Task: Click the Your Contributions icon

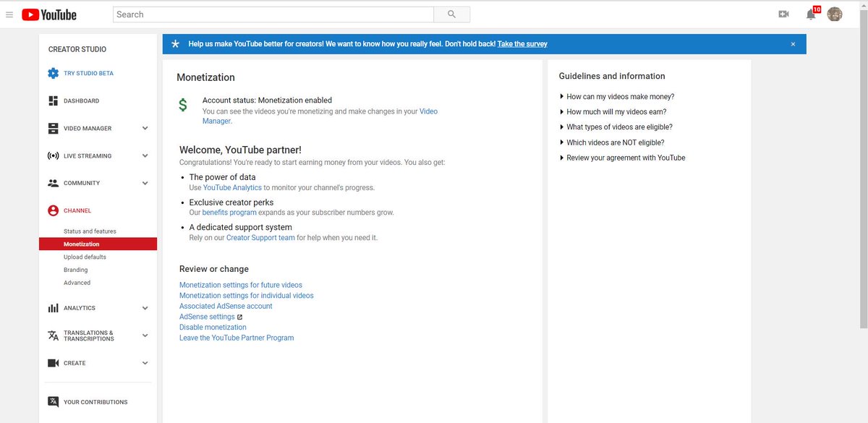Action: 53,402
